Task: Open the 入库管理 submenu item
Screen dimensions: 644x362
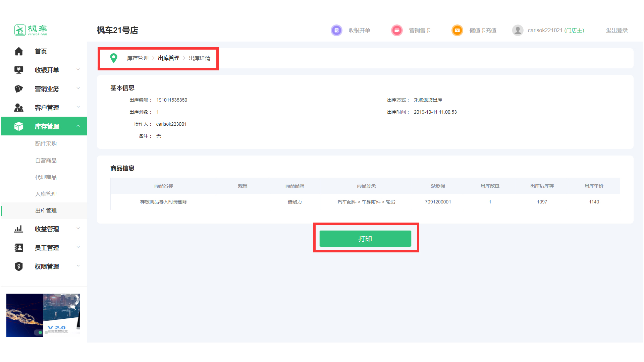Action: coord(46,194)
